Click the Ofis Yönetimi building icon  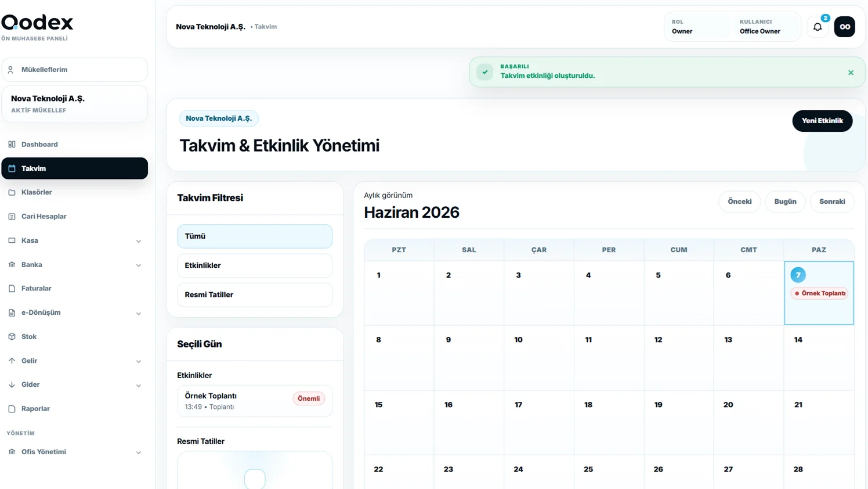(12, 452)
